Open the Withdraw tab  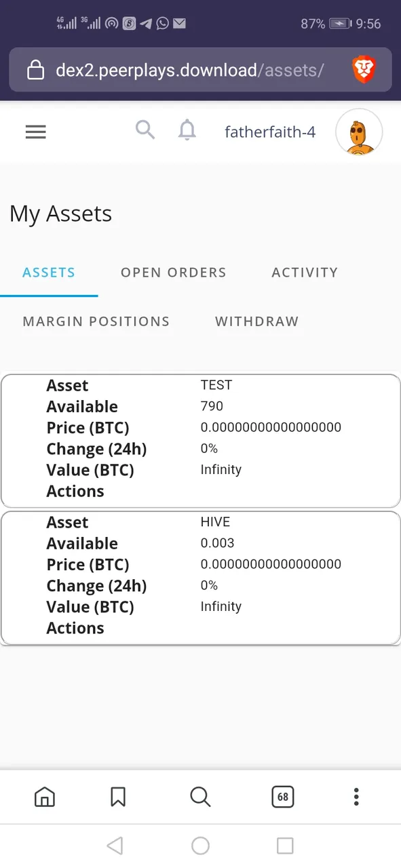pos(257,321)
